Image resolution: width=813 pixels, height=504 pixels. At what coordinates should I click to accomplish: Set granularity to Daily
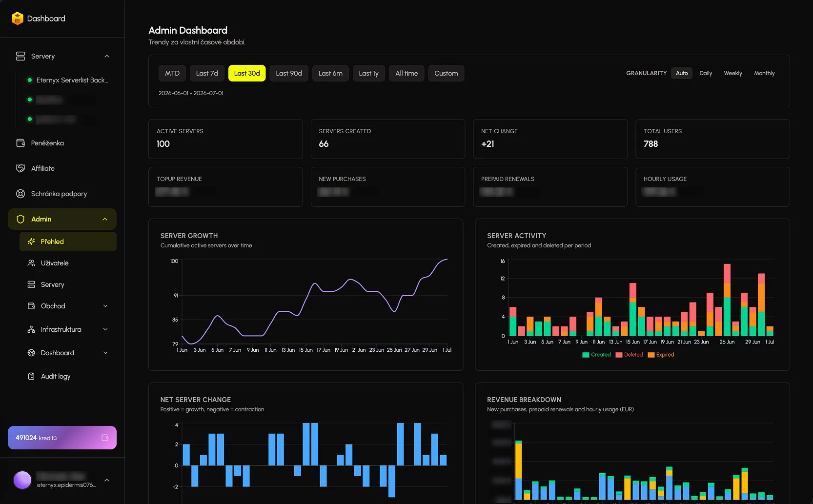(706, 73)
